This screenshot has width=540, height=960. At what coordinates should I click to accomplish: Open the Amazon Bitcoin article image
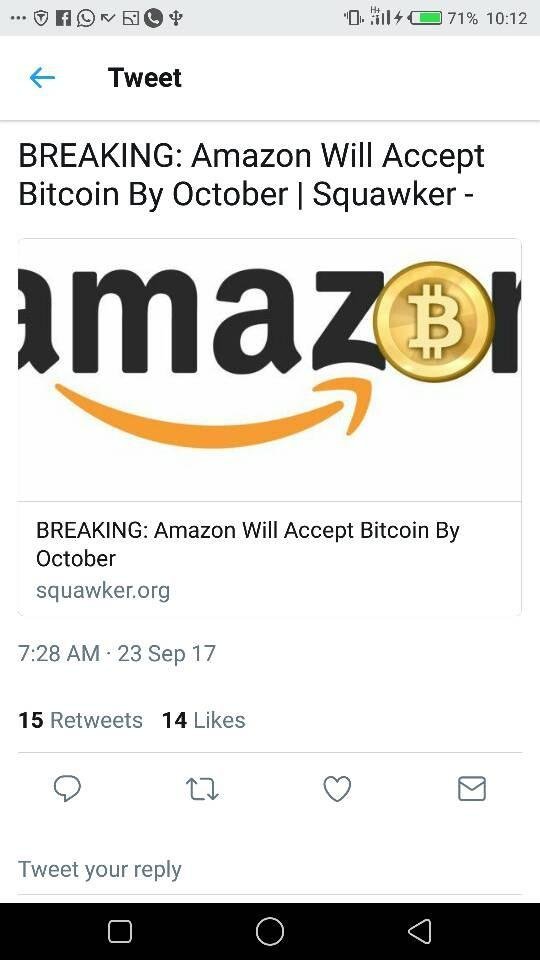tap(269, 370)
